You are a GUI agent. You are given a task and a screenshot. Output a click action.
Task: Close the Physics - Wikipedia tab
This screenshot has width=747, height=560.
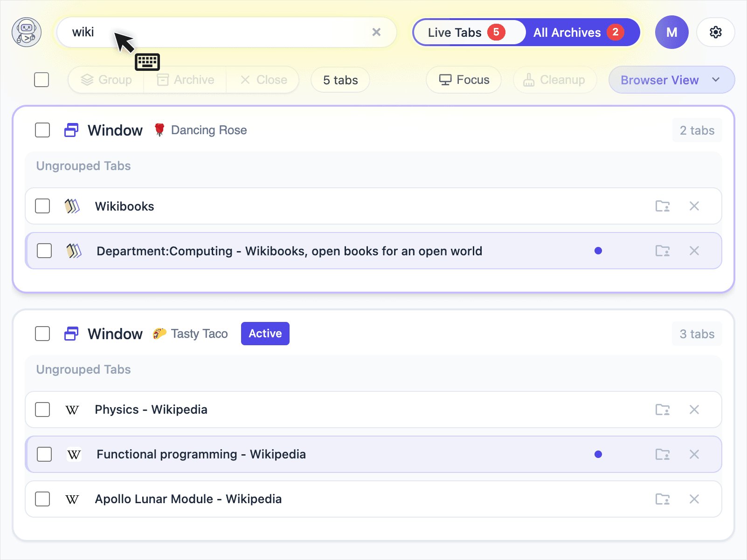point(694,410)
